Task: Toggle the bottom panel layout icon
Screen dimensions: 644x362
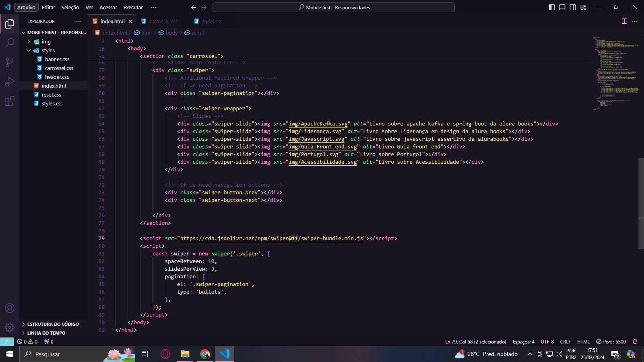Action: point(562,7)
